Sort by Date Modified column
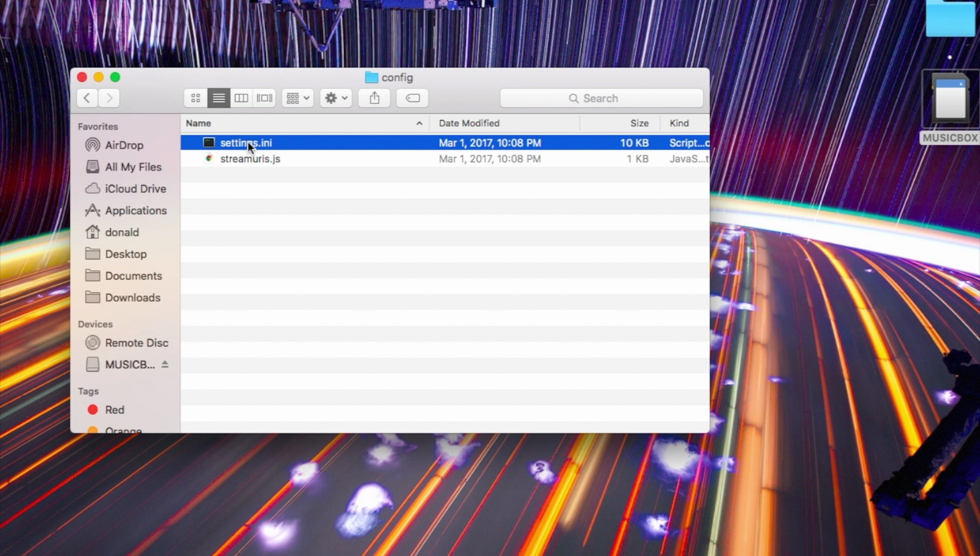The height and width of the screenshot is (556, 980). (x=469, y=123)
